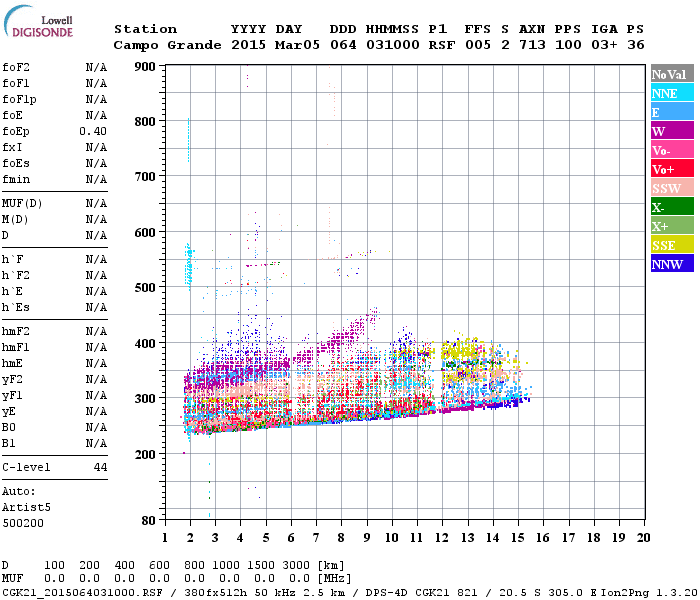Click the D distance 1500 value
The image size is (700, 600).
click(x=261, y=565)
